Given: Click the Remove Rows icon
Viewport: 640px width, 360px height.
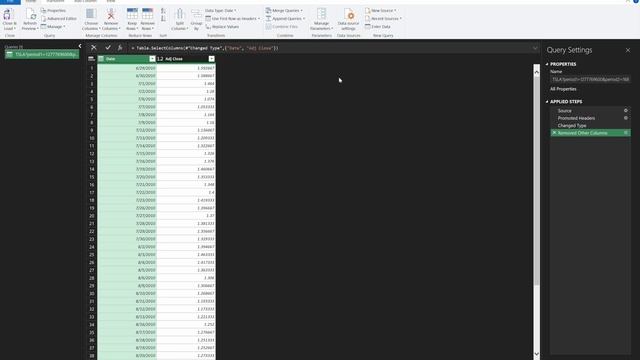Looking at the screenshot, I should [x=147, y=14].
